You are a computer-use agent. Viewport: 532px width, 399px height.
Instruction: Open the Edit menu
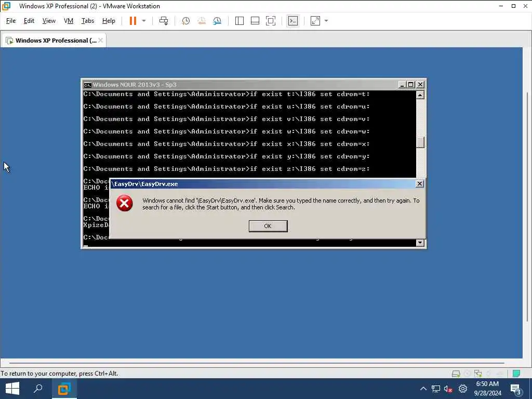29,21
